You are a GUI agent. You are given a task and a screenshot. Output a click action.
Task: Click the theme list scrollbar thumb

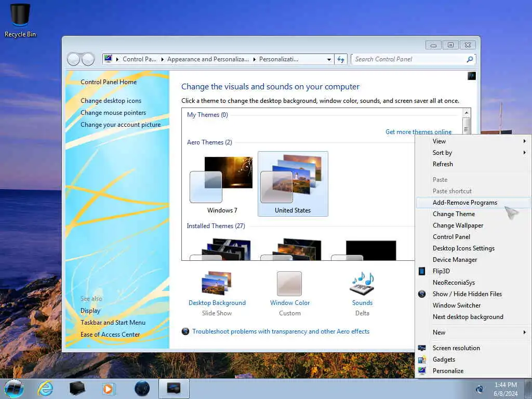click(x=467, y=126)
